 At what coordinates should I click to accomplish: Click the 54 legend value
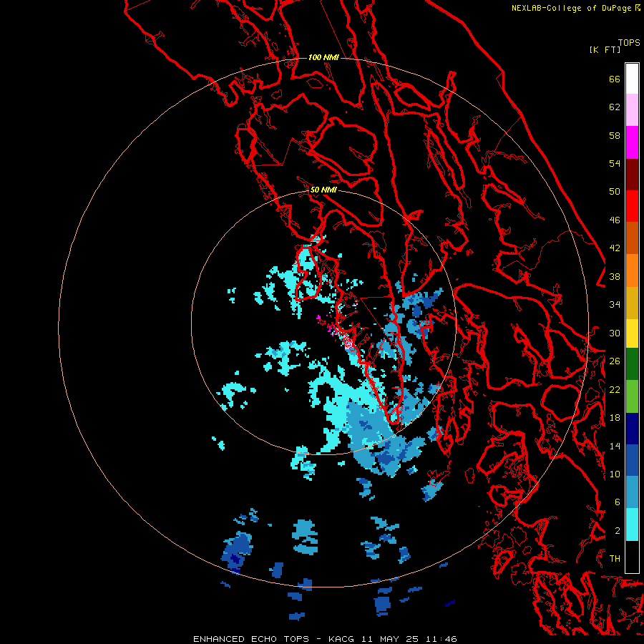click(x=615, y=163)
